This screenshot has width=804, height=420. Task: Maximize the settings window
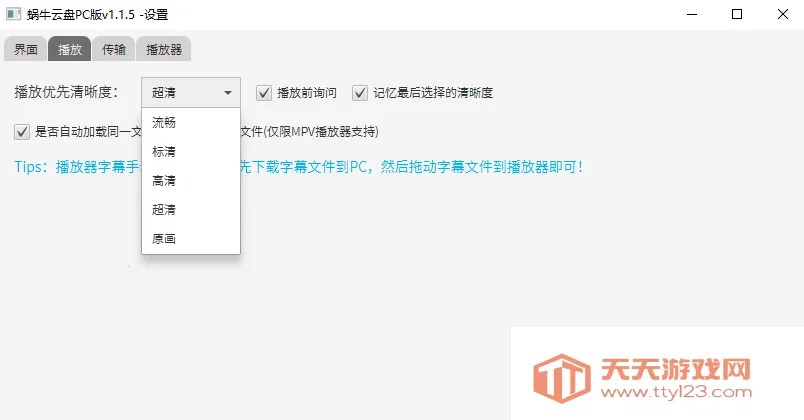[x=737, y=14]
